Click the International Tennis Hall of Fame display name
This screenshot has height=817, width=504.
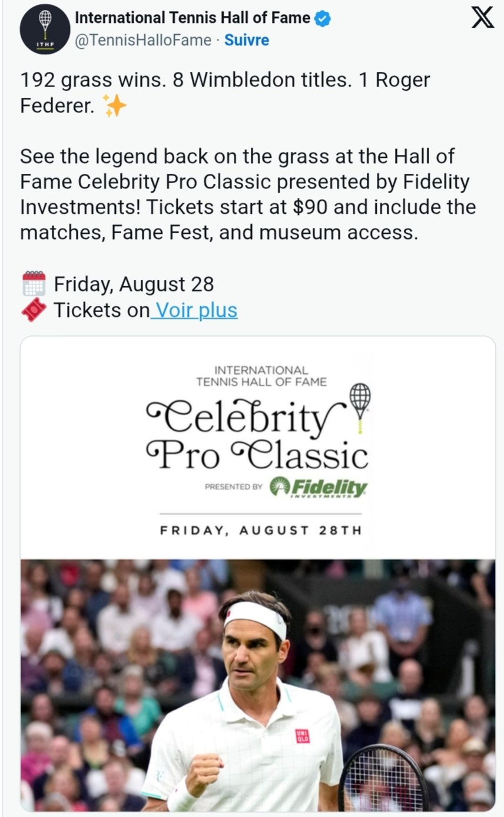tap(192, 18)
